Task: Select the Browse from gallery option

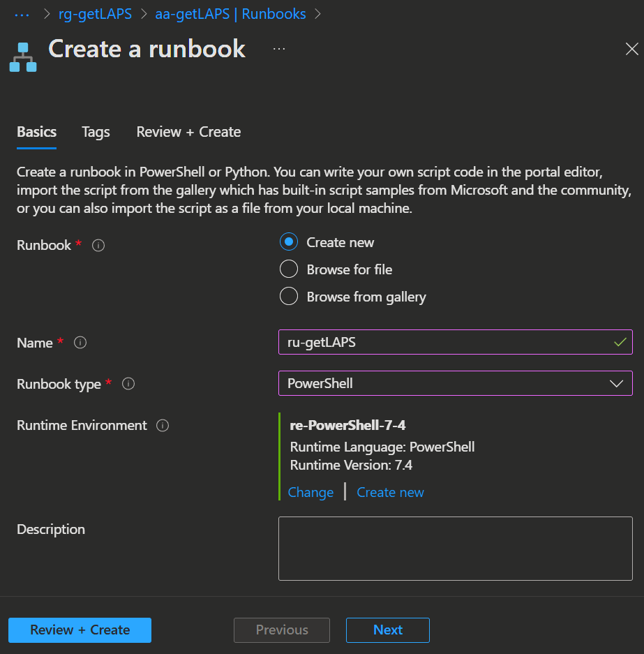Action: point(289,297)
